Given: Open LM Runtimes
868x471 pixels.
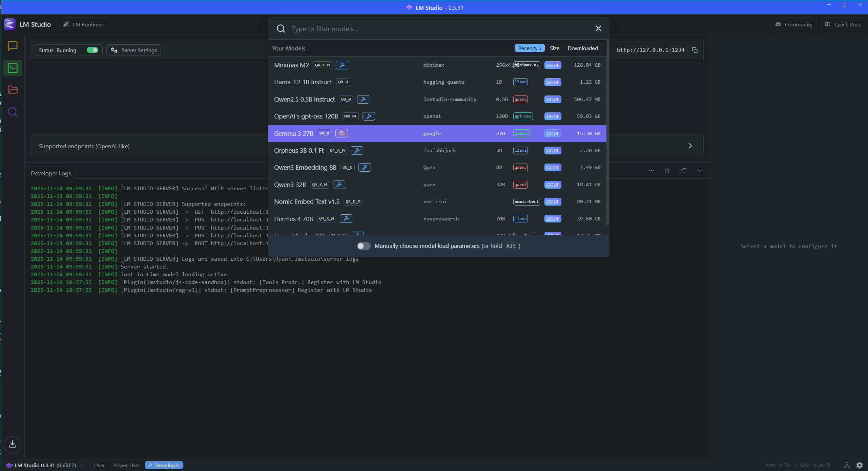Looking at the screenshot, I should coord(84,24).
